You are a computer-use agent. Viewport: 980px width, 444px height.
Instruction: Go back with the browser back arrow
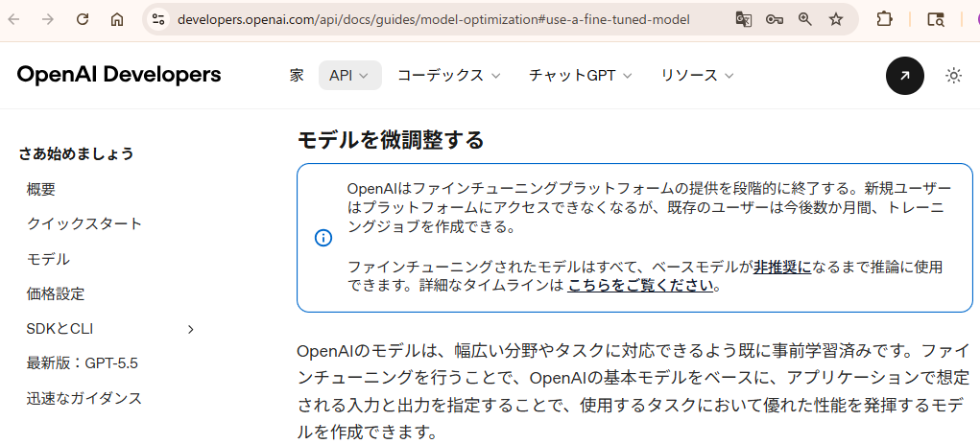(13, 19)
